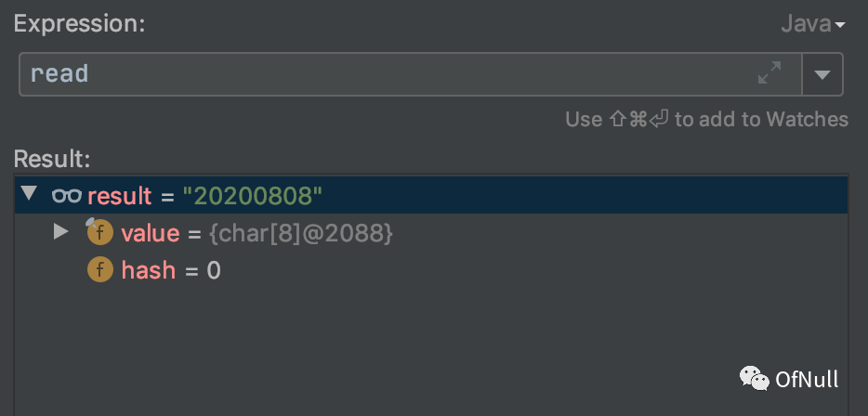Viewport: 868px width, 416px height.
Task: Click the expand editor icon in expression field
Action: pos(769,74)
